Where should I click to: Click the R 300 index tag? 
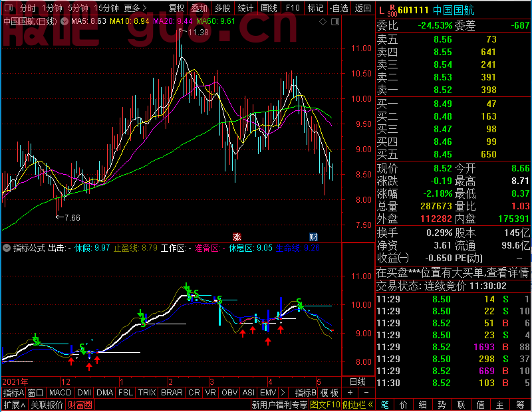[x=392, y=11]
